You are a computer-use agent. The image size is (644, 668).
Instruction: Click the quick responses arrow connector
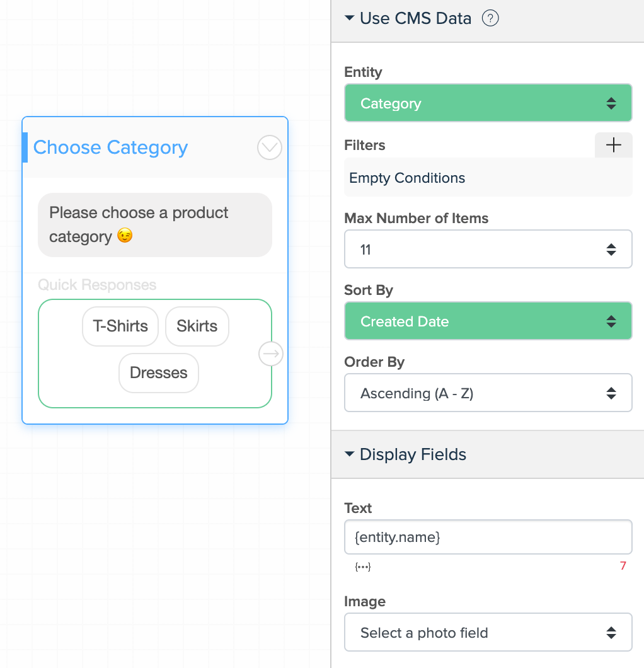(271, 354)
